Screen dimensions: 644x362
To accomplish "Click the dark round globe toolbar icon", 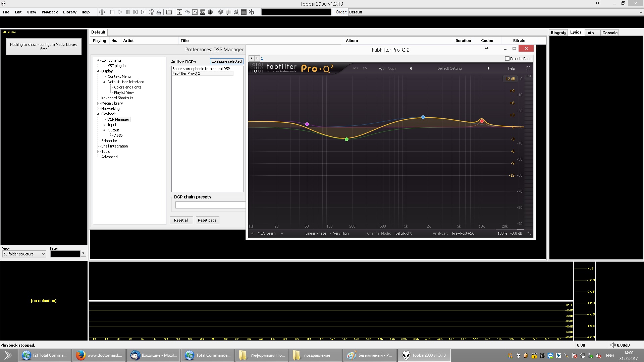I will coord(210,12).
